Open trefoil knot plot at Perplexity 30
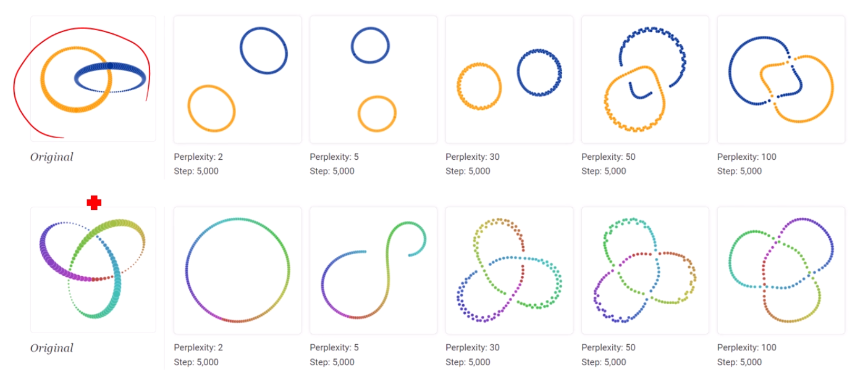Viewport: 868px width, 377px height. 510,270
